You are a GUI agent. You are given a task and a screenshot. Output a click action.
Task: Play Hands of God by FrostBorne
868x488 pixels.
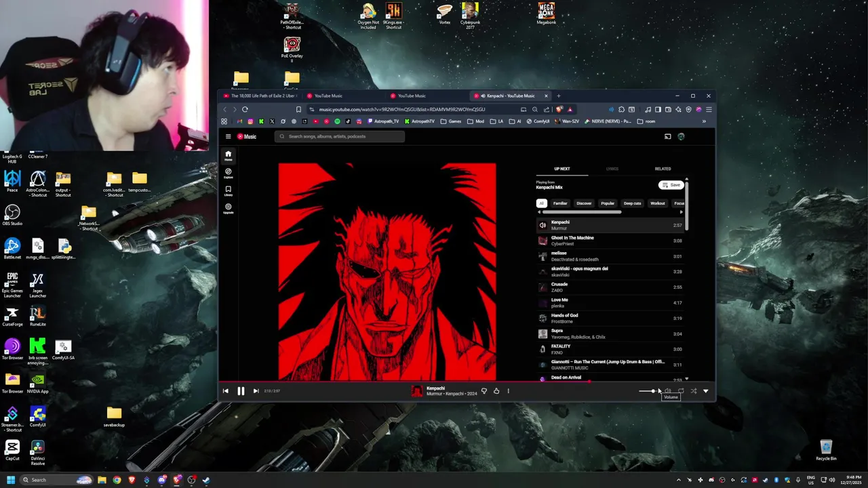pyautogui.click(x=610, y=319)
